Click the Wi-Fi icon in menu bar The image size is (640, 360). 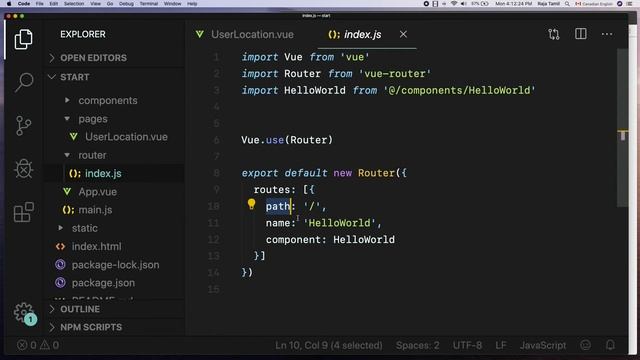point(454,4)
